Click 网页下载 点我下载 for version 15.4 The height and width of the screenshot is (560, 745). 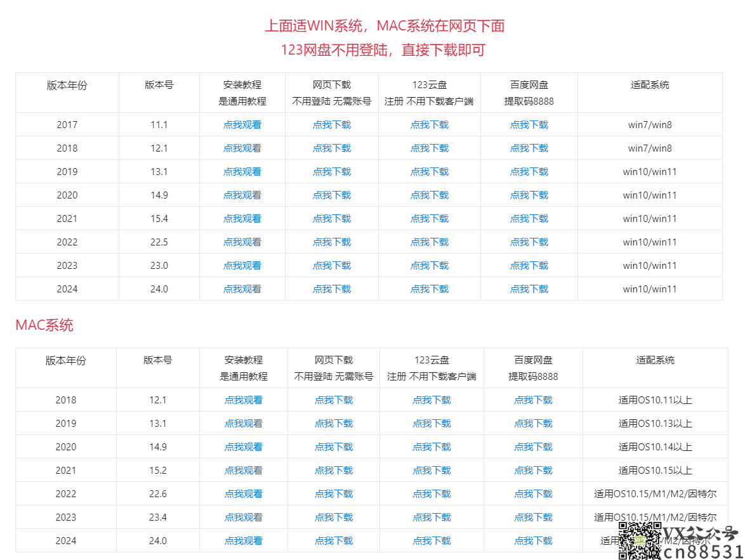(x=332, y=219)
